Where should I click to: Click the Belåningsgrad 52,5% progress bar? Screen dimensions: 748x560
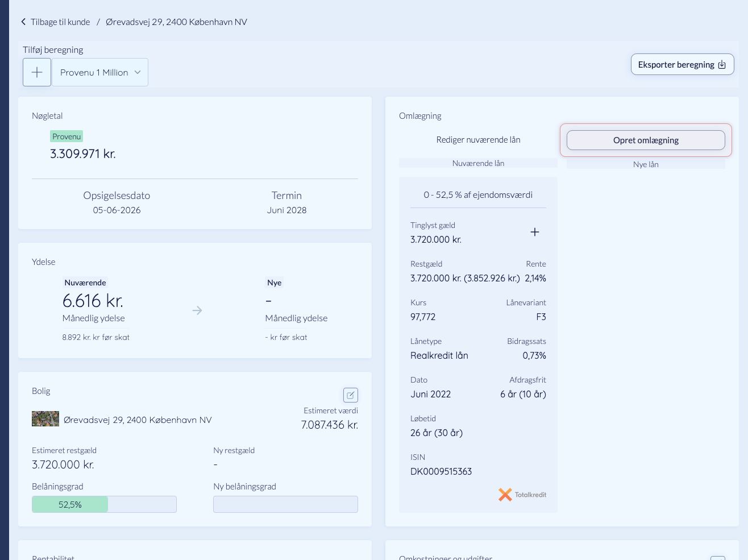point(104,504)
